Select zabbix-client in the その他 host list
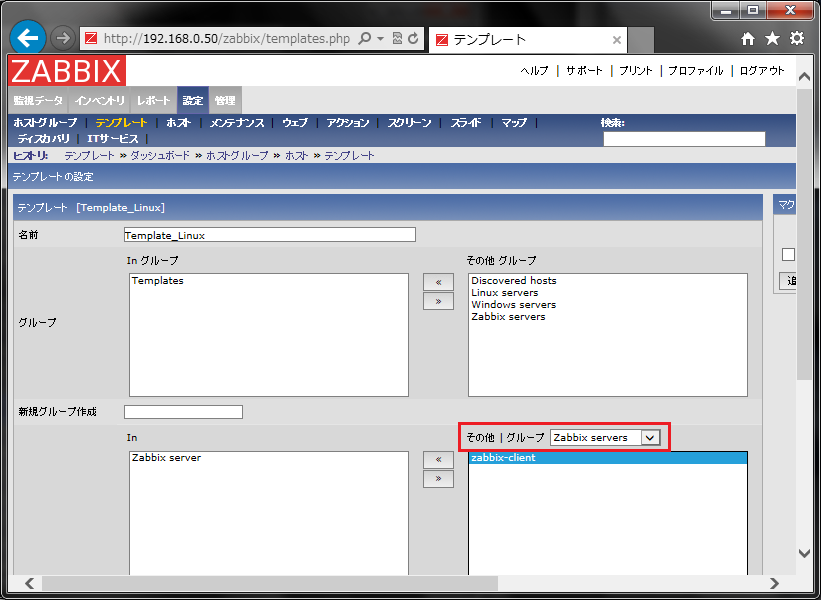The width and height of the screenshot is (821, 600). pyautogui.click(x=607, y=458)
